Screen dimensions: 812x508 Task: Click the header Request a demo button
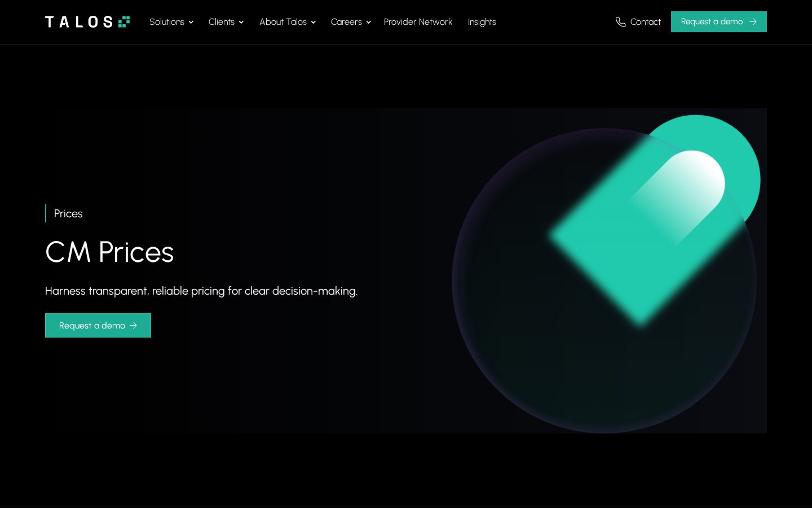[x=719, y=21]
